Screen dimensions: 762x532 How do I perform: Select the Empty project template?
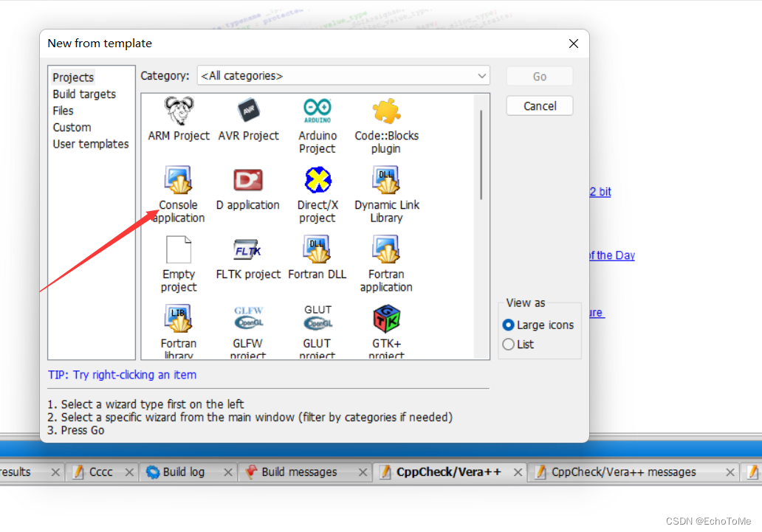(x=179, y=264)
